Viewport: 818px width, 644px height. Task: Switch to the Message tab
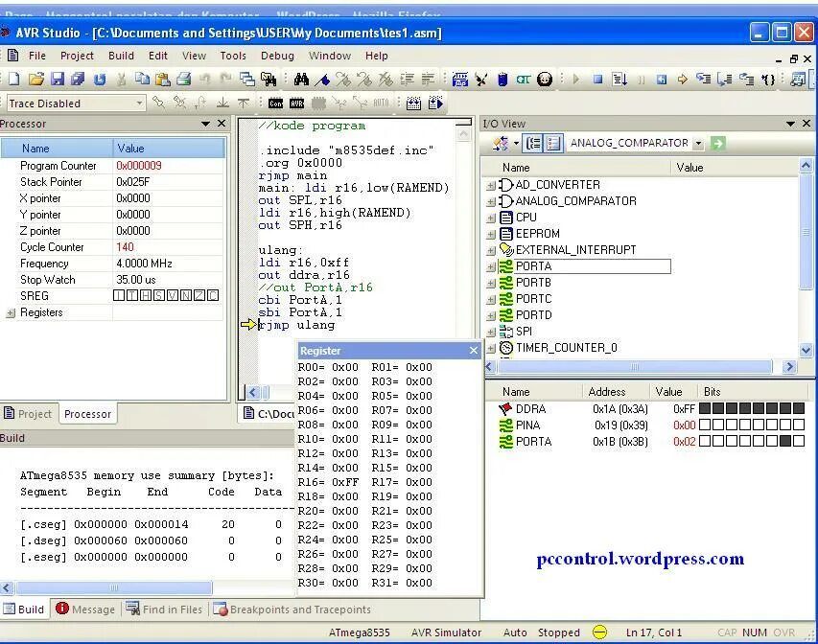[85, 609]
